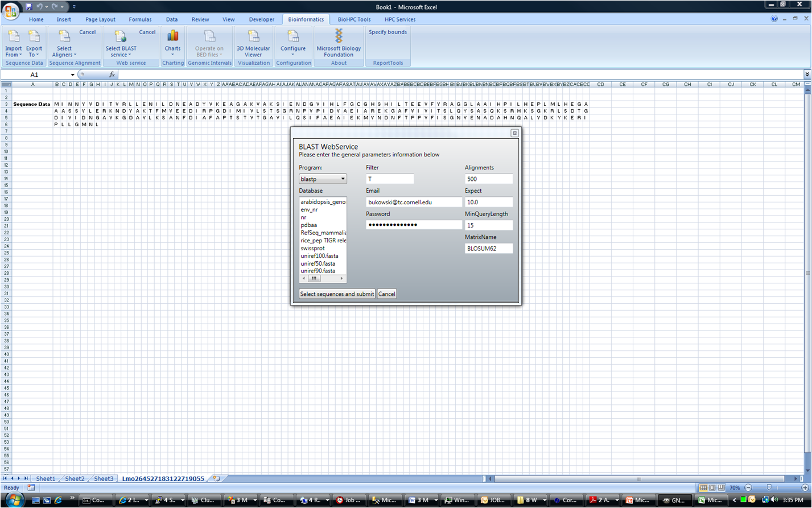
Task: Switch to the Home ribbon tab
Action: (36, 19)
